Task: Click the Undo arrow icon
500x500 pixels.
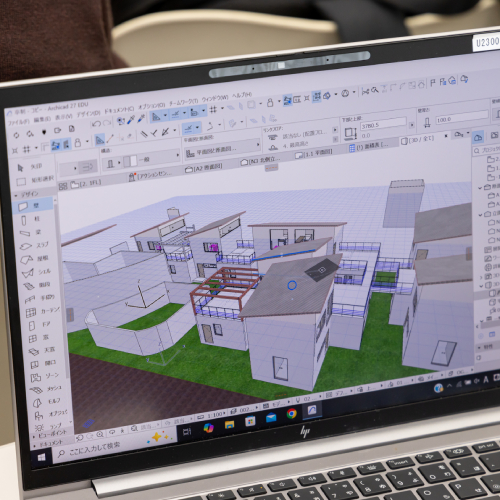Action: (x=96, y=124)
